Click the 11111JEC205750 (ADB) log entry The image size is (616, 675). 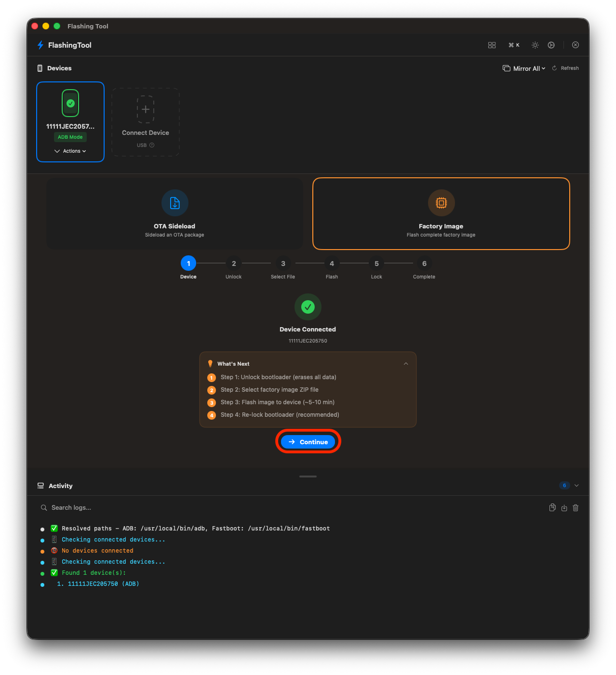click(98, 584)
